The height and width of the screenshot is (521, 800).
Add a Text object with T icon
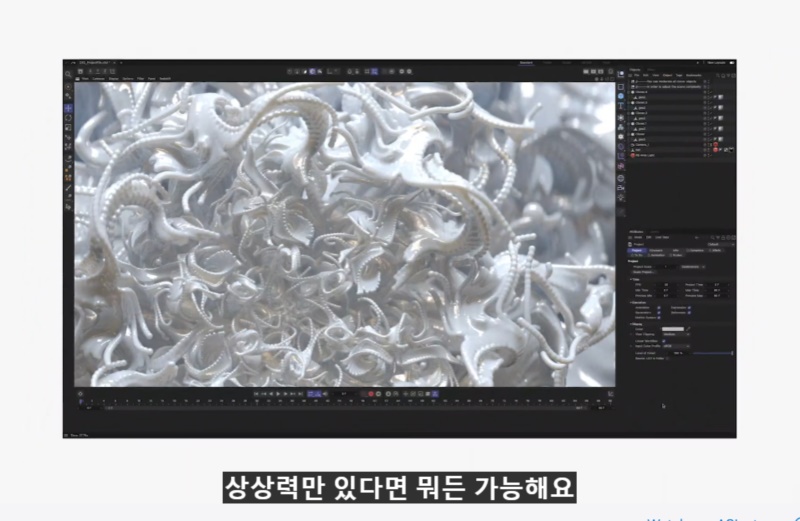pyautogui.click(x=621, y=106)
